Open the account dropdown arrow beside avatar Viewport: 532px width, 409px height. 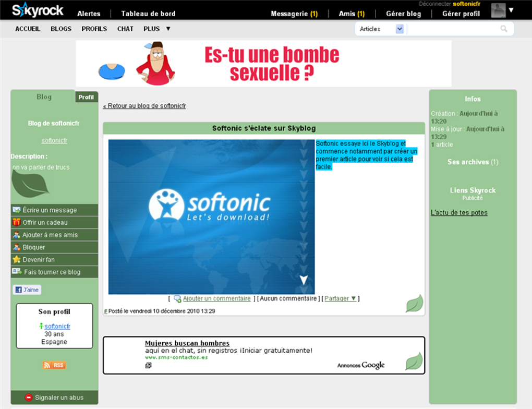tap(511, 10)
